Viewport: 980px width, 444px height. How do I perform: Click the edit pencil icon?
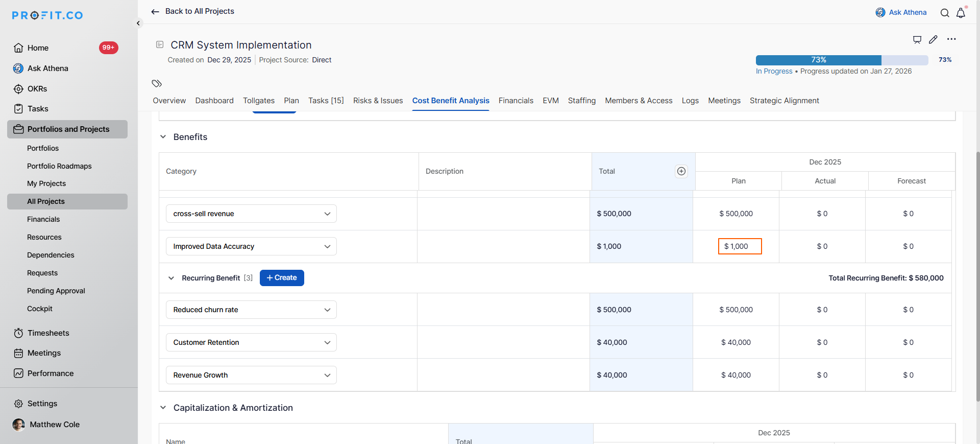pos(933,39)
